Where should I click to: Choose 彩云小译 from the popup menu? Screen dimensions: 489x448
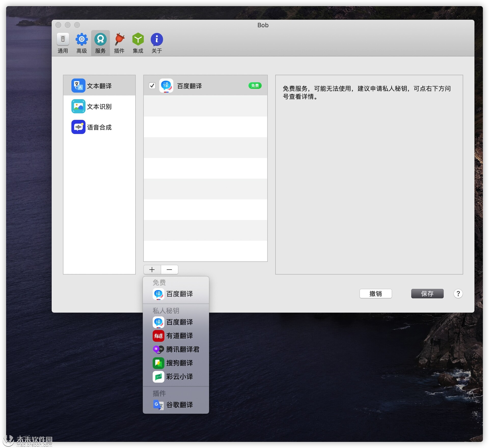[x=176, y=377]
